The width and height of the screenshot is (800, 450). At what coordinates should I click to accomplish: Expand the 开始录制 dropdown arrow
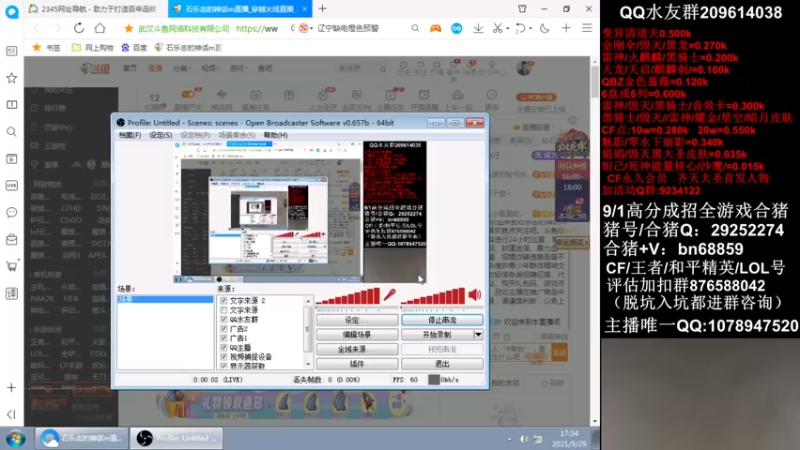click(478, 335)
